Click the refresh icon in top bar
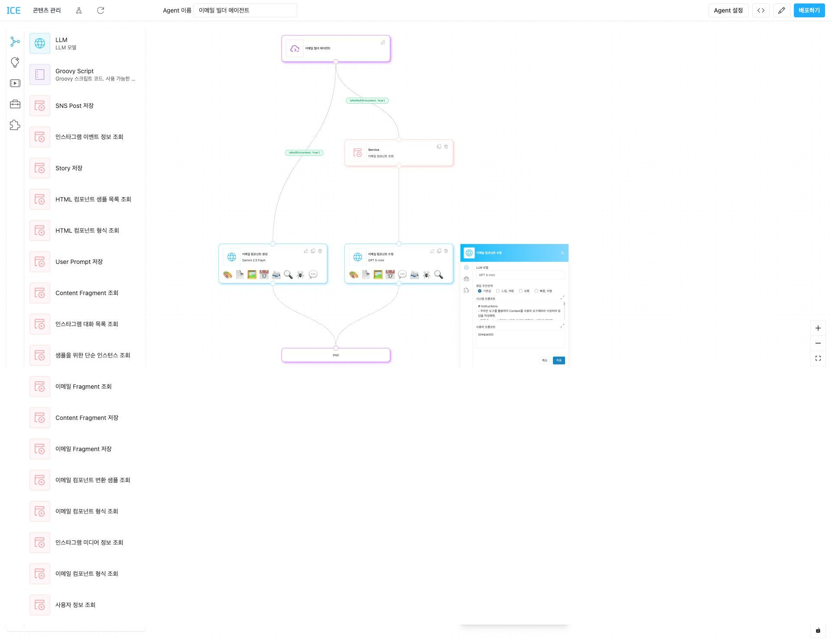Image resolution: width=832 pixels, height=644 pixels. (101, 10)
